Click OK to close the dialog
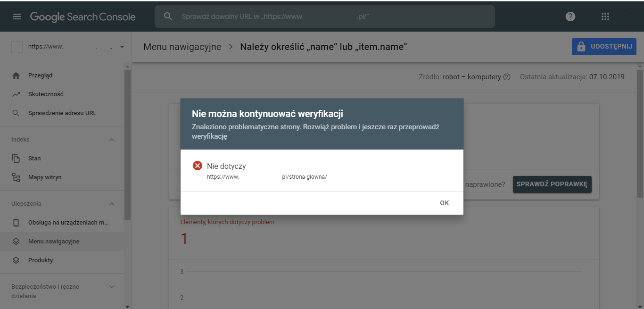The height and width of the screenshot is (309, 644). pos(445,203)
